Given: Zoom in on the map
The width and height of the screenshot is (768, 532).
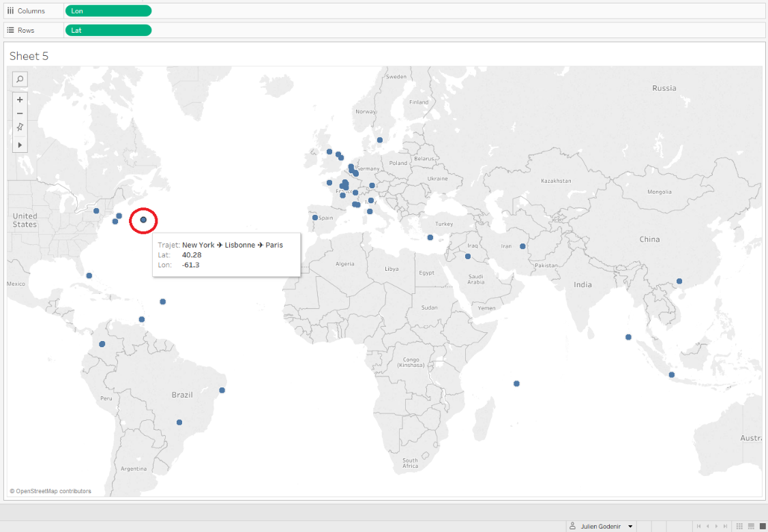Looking at the screenshot, I should 20,100.
